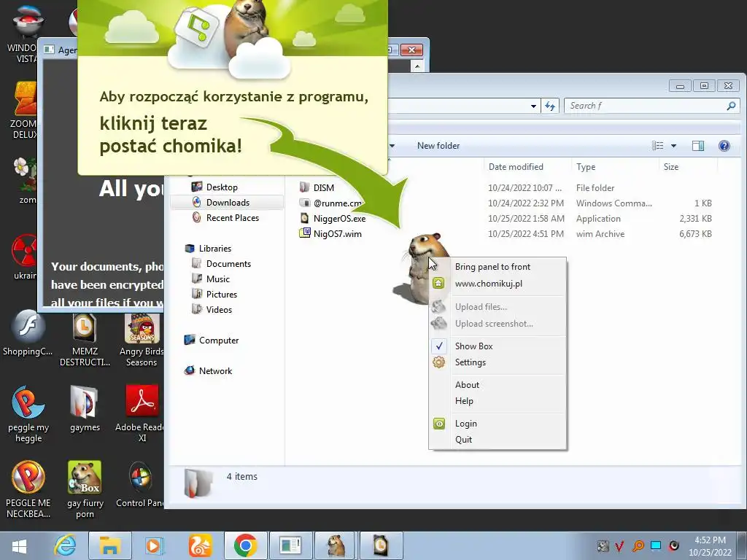Screen dimensions: 747x560
Task: Click the red V tray icon
Action: click(620, 546)
